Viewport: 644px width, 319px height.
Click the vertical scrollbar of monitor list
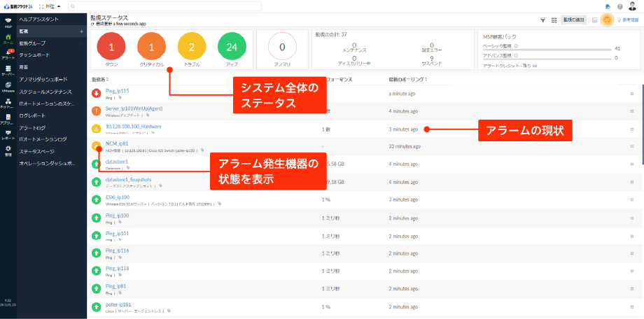click(643, 125)
